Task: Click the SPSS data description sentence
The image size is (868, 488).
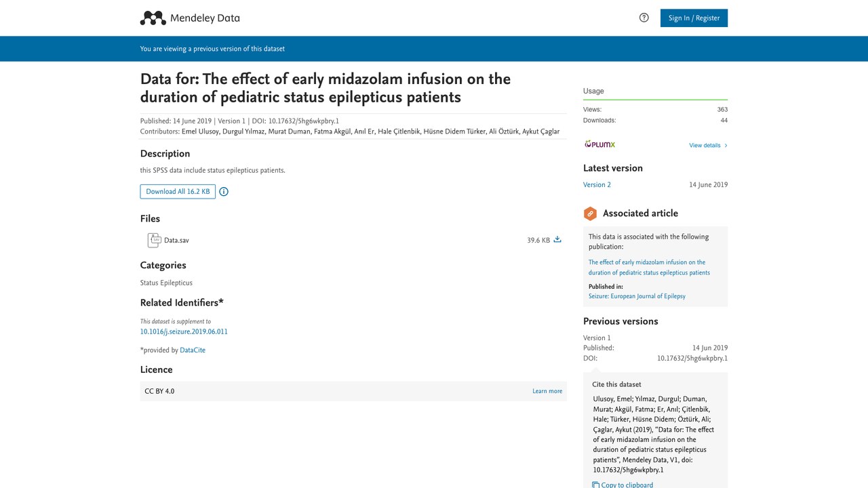Action: tap(213, 170)
